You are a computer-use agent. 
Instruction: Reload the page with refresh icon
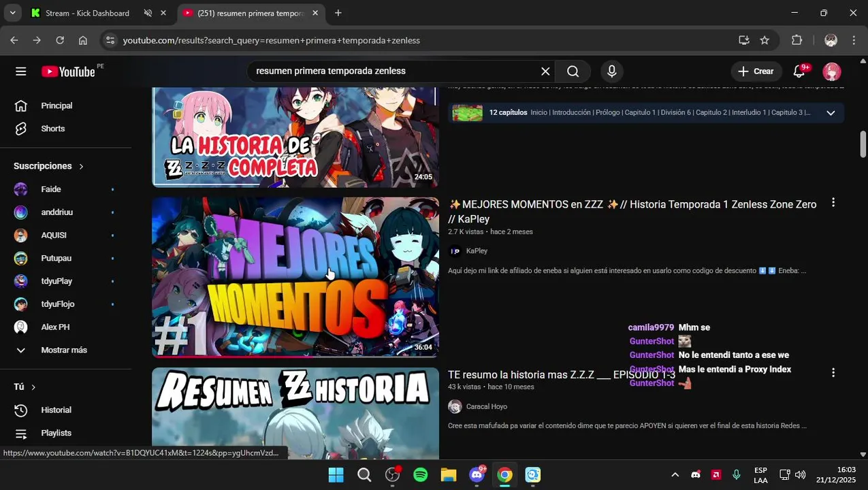pos(60,40)
